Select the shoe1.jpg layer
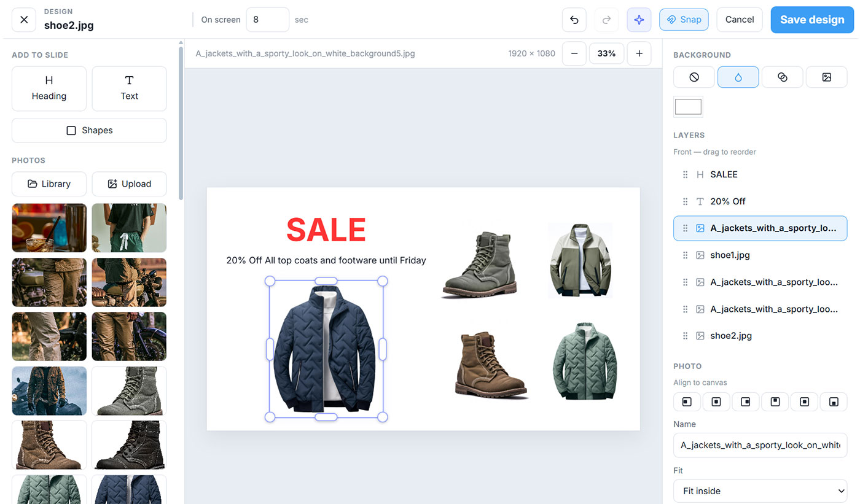This screenshot has width=860, height=504. click(x=760, y=255)
